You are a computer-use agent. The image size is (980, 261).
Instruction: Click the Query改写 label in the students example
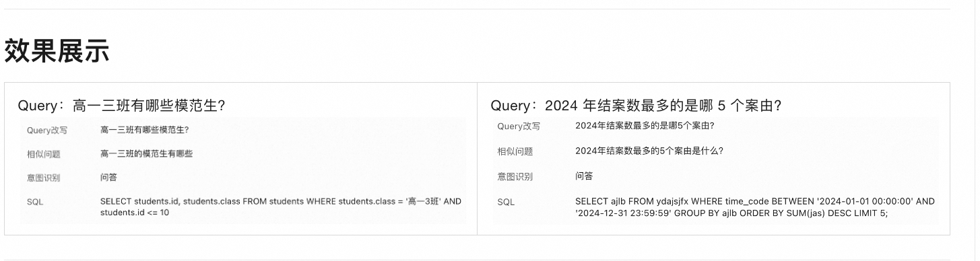(47, 130)
